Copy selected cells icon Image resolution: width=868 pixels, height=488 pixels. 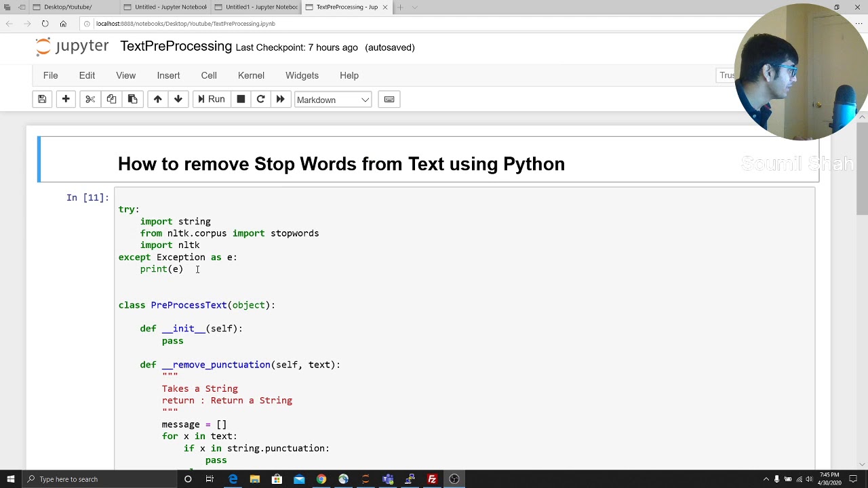coord(111,100)
